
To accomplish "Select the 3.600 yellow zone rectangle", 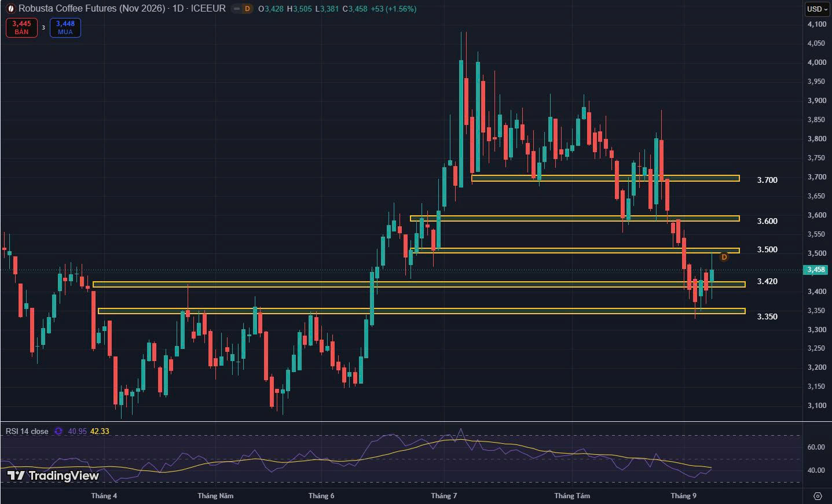I will pyautogui.click(x=575, y=218).
